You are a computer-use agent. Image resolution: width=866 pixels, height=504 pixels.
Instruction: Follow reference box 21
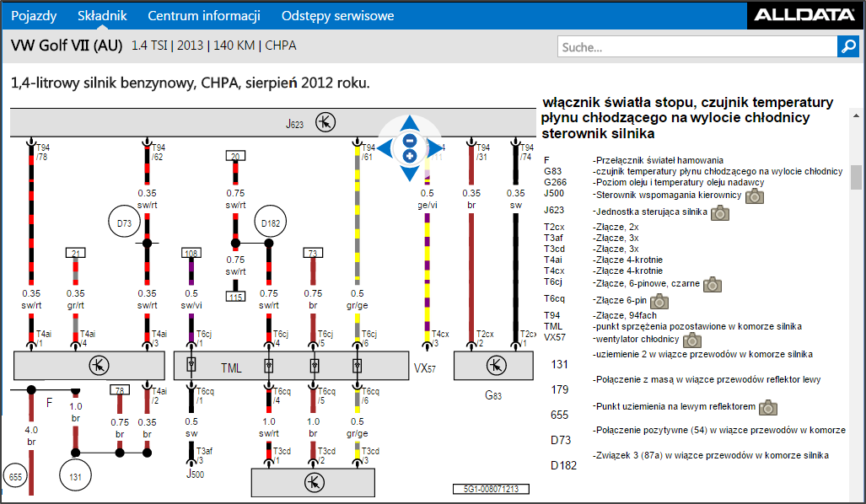[x=76, y=253]
